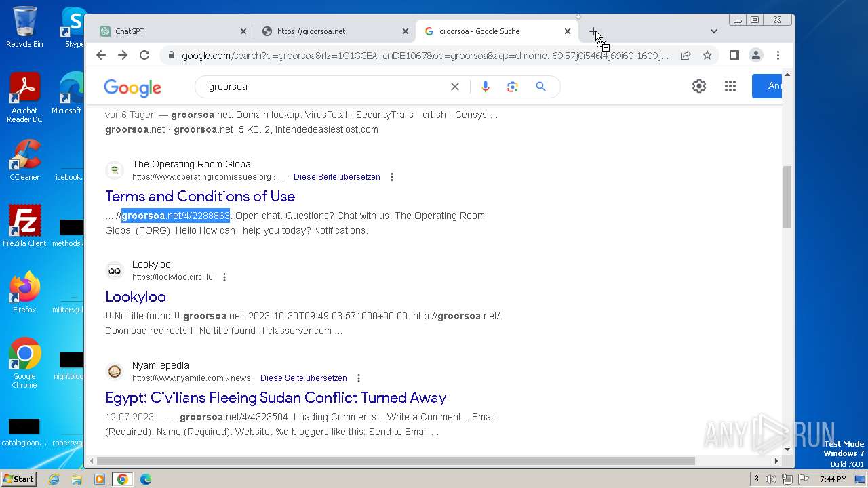This screenshot has width=868, height=488.
Task: Go back with the browser back arrow
Action: [101, 56]
